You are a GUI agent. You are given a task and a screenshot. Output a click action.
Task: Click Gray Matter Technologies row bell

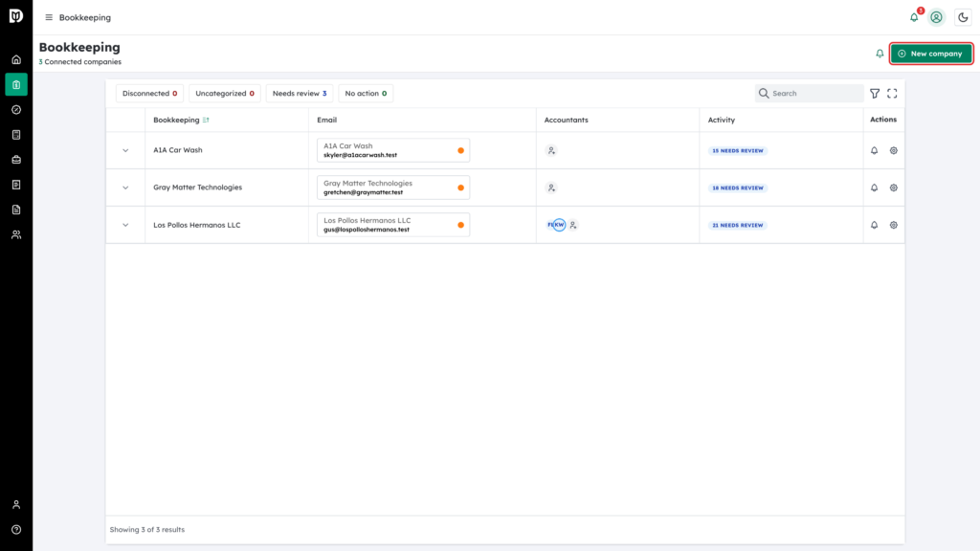[x=875, y=188]
